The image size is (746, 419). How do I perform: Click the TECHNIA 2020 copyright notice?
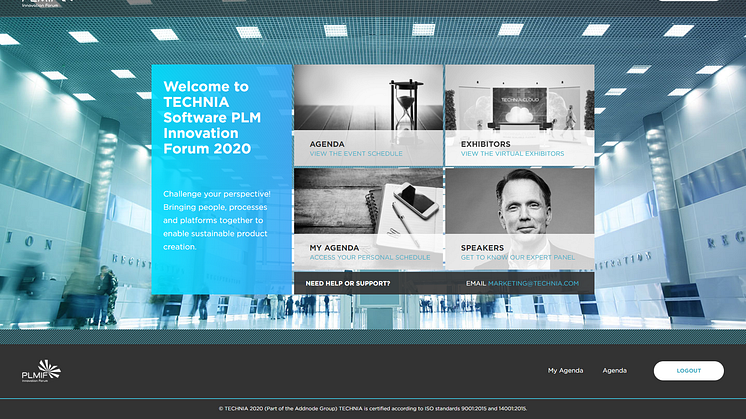(373, 409)
